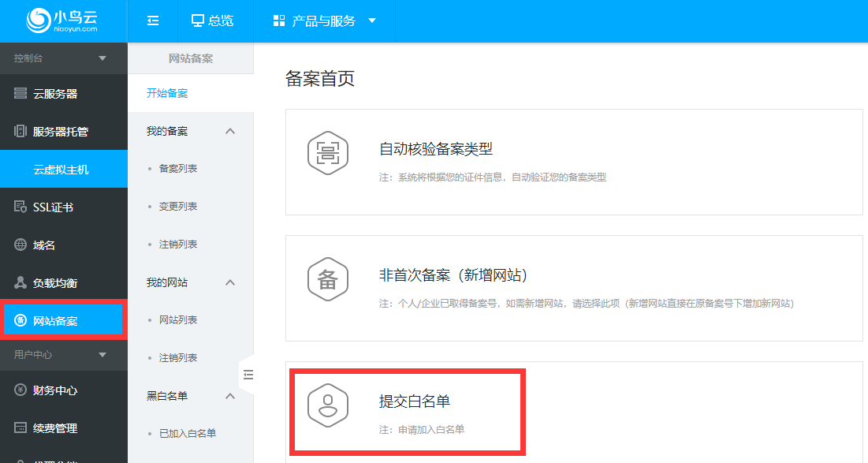868x463 pixels.
Task: Collapse the 我的网站 submenu
Action: pyautogui.click(x=230, y=282)
